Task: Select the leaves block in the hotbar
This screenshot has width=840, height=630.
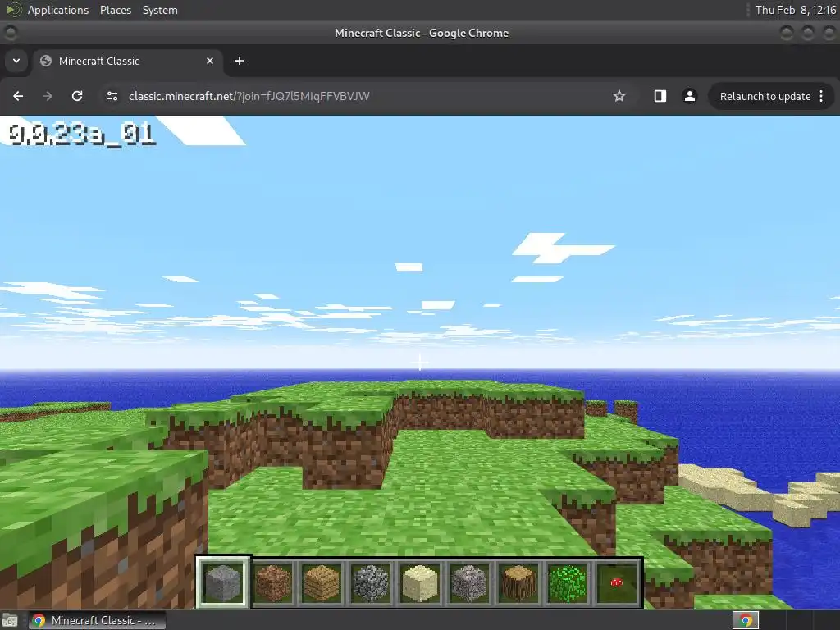Action: [568, 582]
